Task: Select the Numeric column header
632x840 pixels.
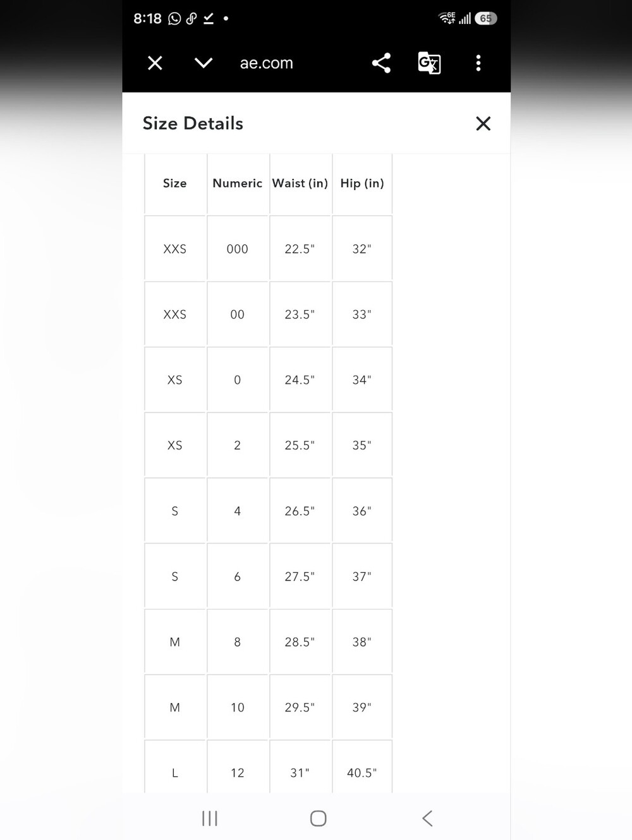Action: [238, 183]
